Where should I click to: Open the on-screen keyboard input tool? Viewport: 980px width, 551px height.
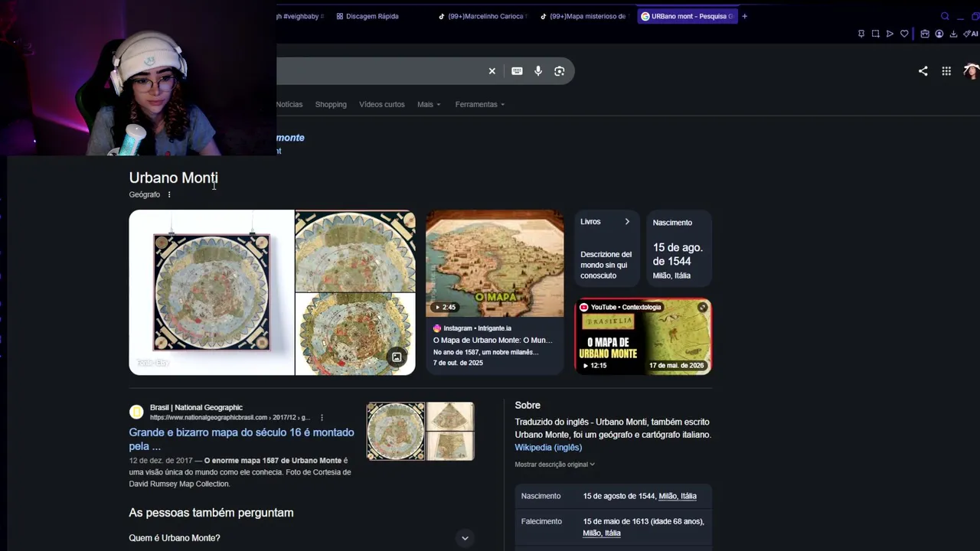[x=517, y=71]
